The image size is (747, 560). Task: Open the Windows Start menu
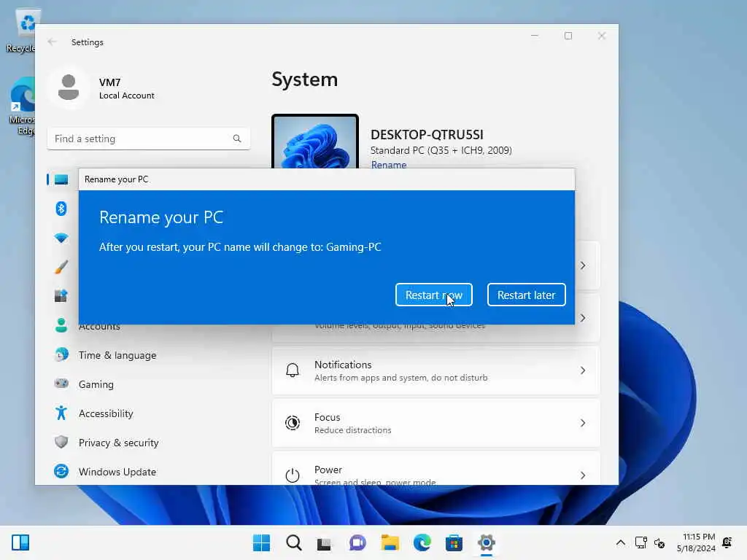tap(262, 542)
